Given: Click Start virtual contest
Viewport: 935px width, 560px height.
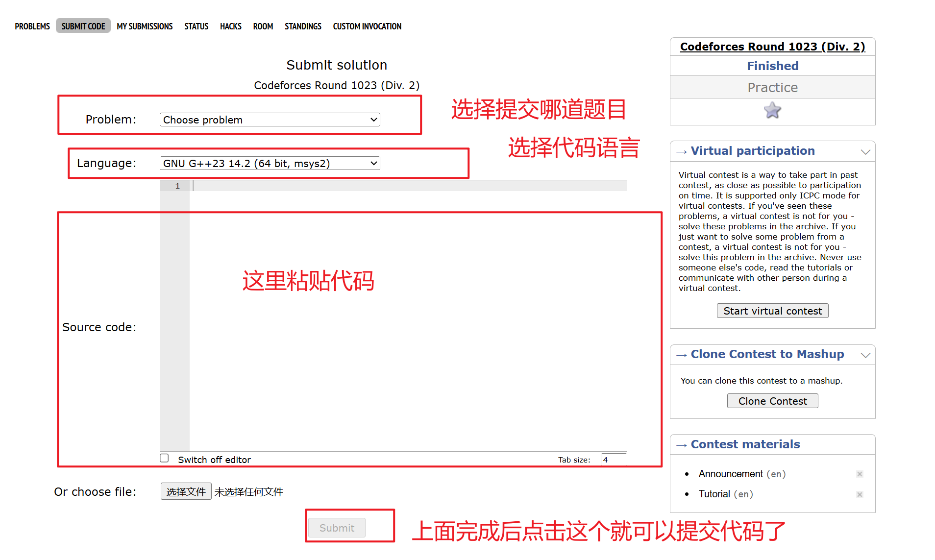Looking at the screenshot, I should pyautogui.click(x=772, y=310).
